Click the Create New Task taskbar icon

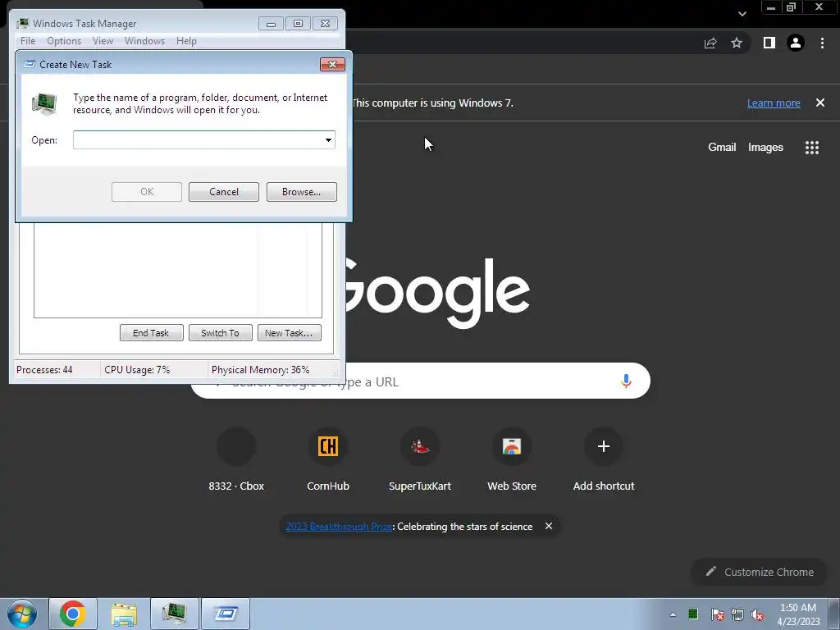(x=226, y=614)
